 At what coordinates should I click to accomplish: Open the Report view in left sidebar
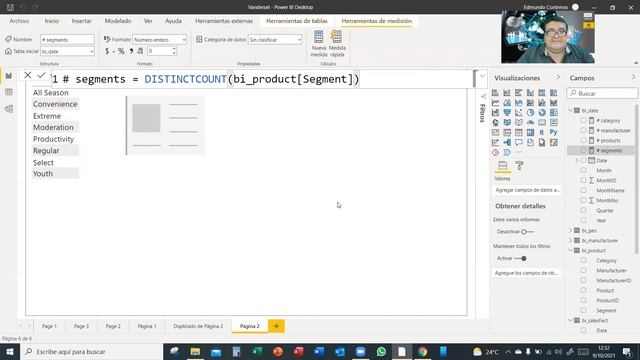pyautogui.click(x=9, y=76)
